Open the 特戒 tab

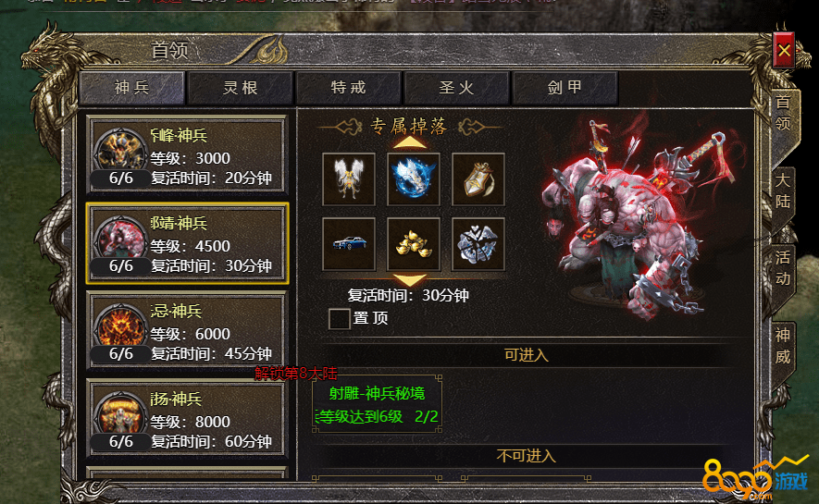pyautogui.click(x=348, y=88)
